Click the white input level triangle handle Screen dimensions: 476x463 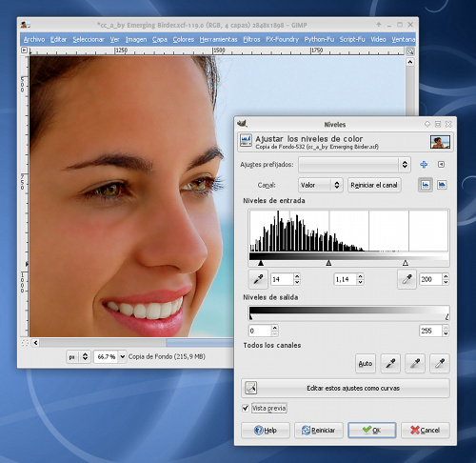406,263
